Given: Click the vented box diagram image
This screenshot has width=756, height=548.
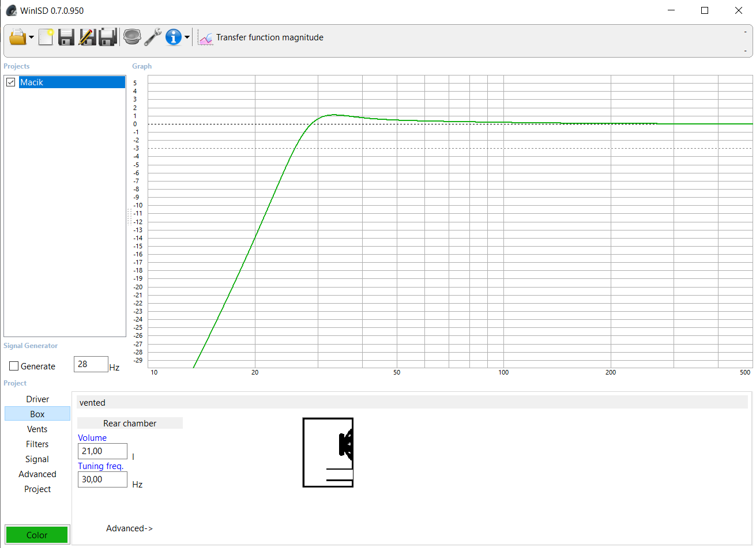Looking at the screenshot, I should [328, 453].
